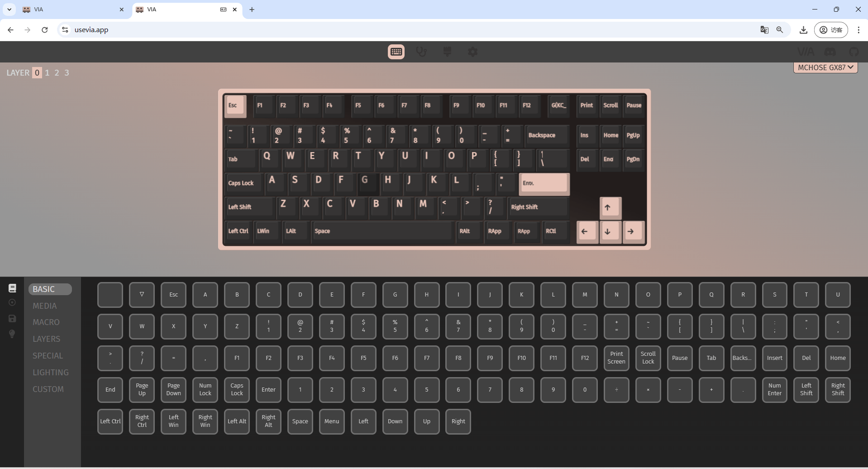Pick the Print Screen keycode
The height and width of the screenshot is (469, 868).
[616, 358]
